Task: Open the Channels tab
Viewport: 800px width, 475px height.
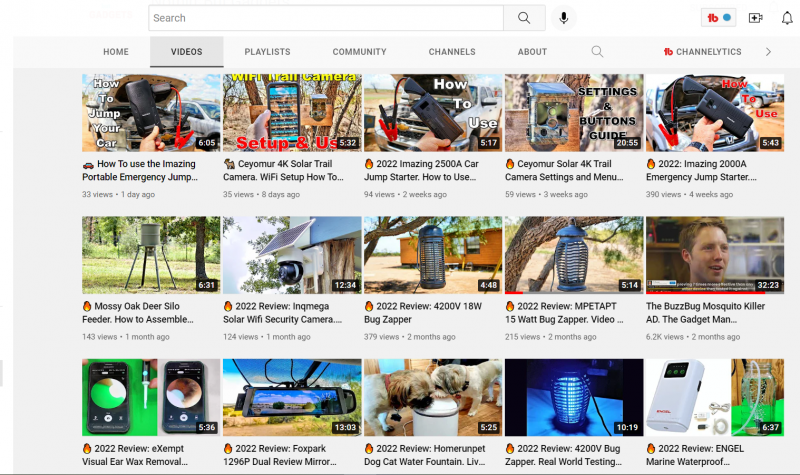Action: [x=452, y=52]
